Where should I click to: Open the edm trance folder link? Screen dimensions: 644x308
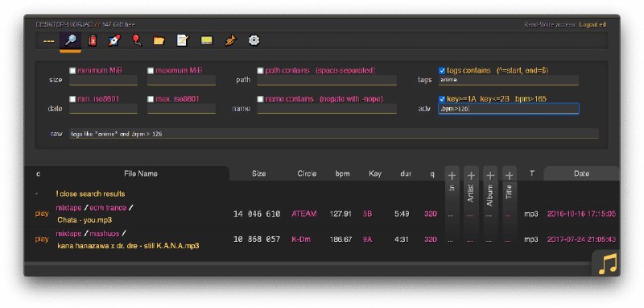[x=108, y=208]
